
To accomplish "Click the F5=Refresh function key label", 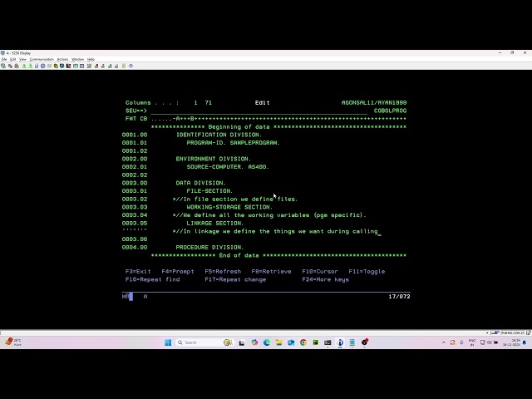I will click(x=223, y=272).
